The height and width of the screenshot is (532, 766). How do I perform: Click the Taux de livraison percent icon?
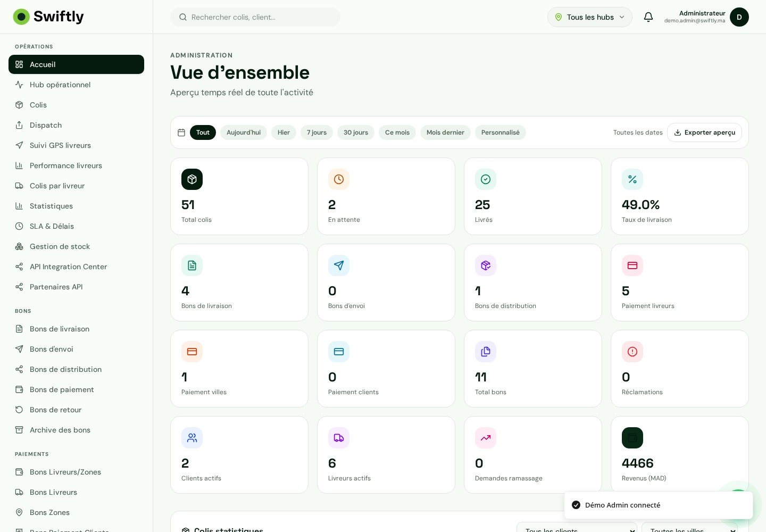[x=632, y=179]
